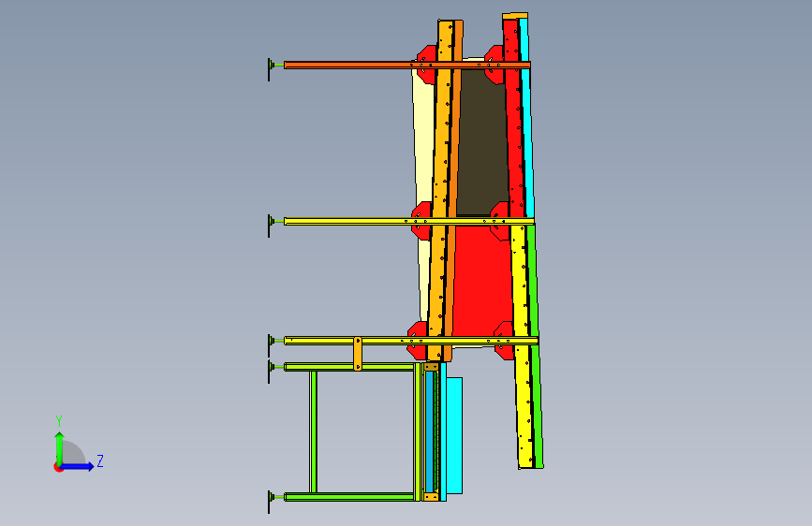812x526 pixels.
Task: Select the bottom green horizontal beam
Action: tap(349, 497)
